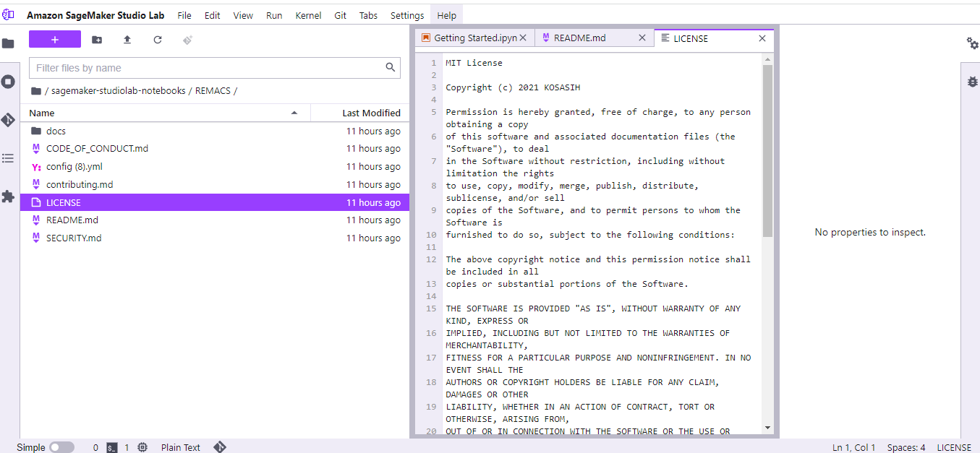This screenshot has height=453, width=980.
Task: Open Running Terminals and Kernels sidebar icon
Action: (8, 82)
